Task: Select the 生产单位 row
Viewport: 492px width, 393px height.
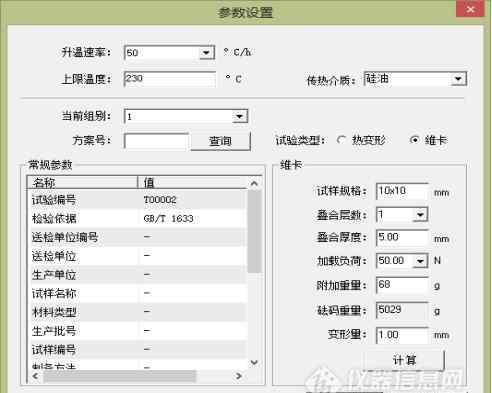Action: click(137, 275)
